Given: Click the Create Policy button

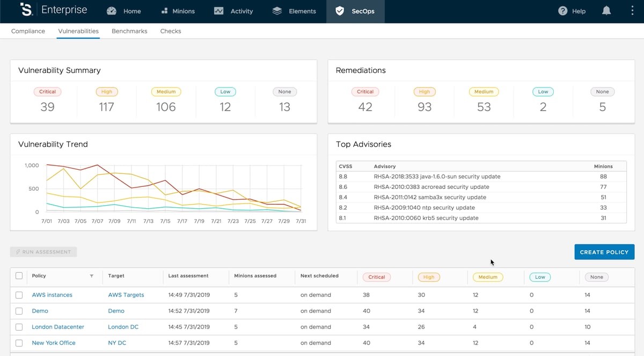Looking at the screenshot, I should coord(604,252).
